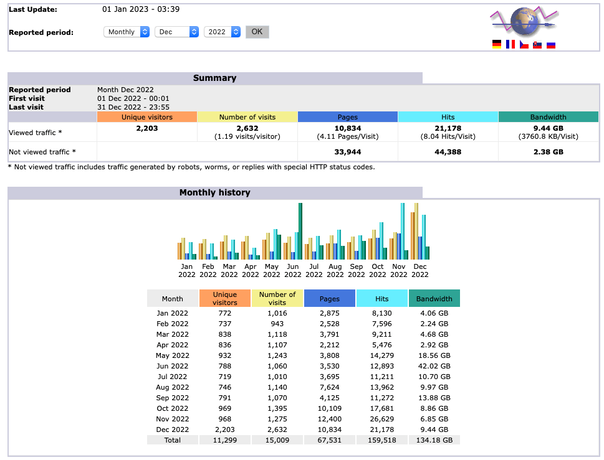This screenshot has height=460, width=604.
Task: Click Bandwidth header in monthly table
Action: (x=434, y=299)
